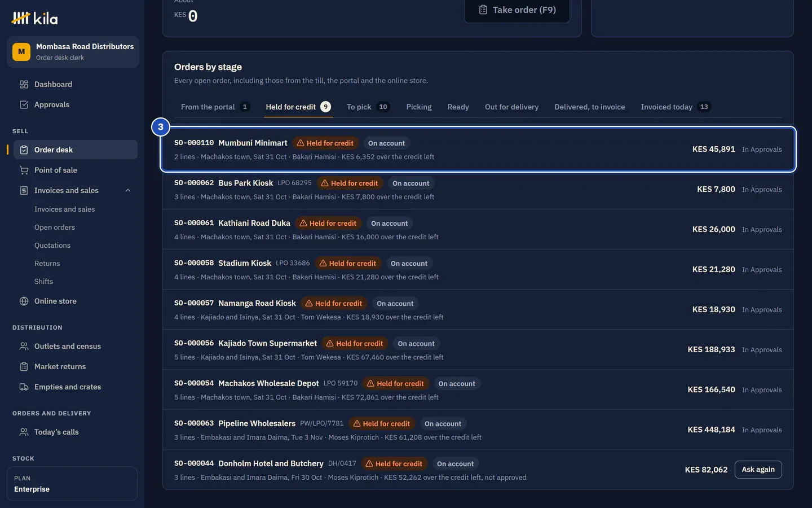This screenshot has height=508, width=812.
Task: Open the Picking tab
Action: 419,107
